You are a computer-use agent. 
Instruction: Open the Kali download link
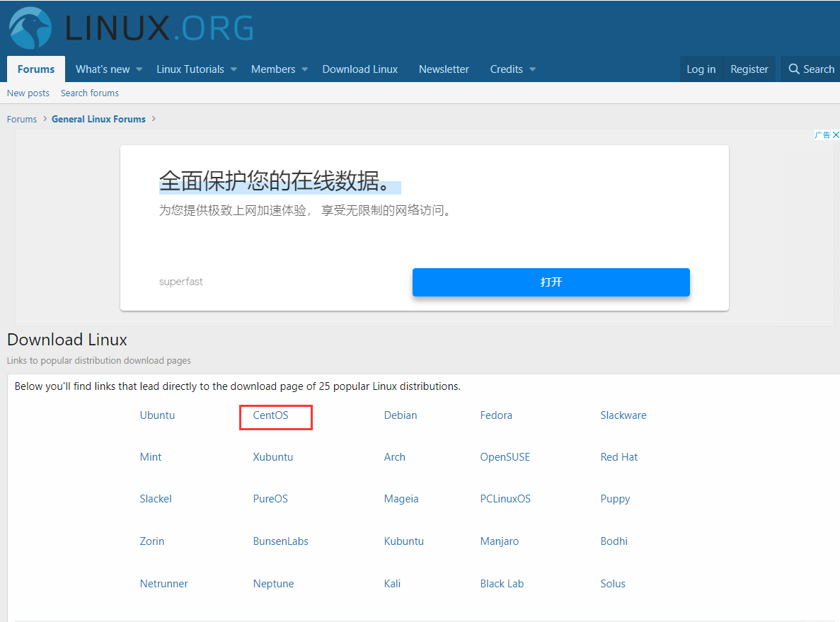click(x=392, y=583)
